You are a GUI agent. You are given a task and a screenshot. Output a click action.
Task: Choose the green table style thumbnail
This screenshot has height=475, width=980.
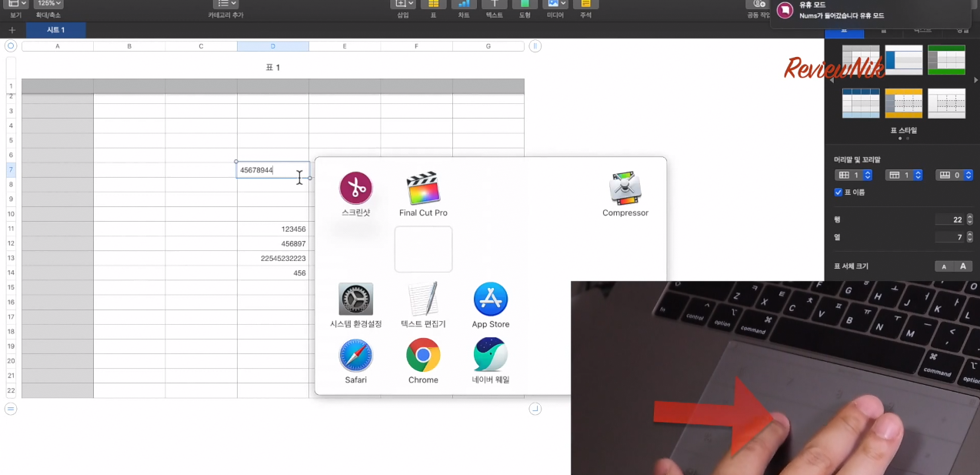tap(946, 60)
